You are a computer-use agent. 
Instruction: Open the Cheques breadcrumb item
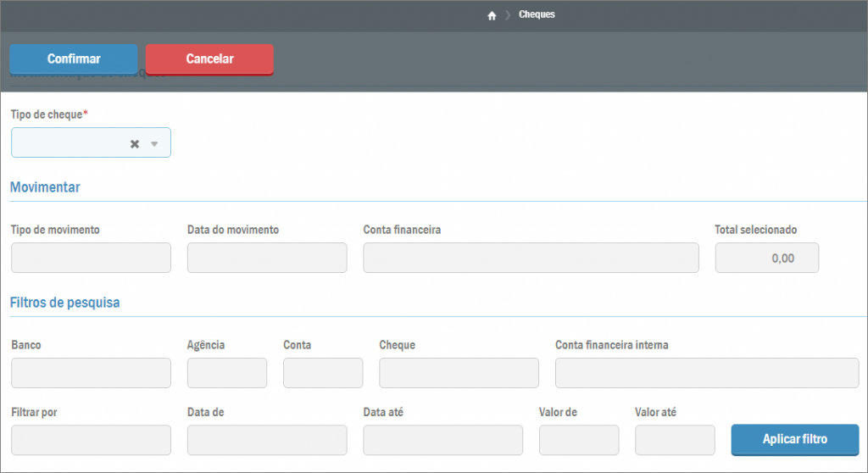point(537,14)
